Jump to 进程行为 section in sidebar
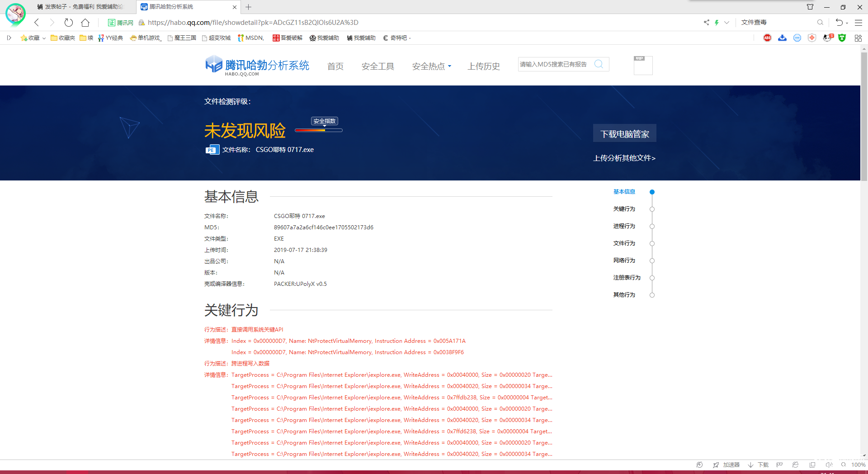Viewport: 868px width, 474px height. coord(624,226)
